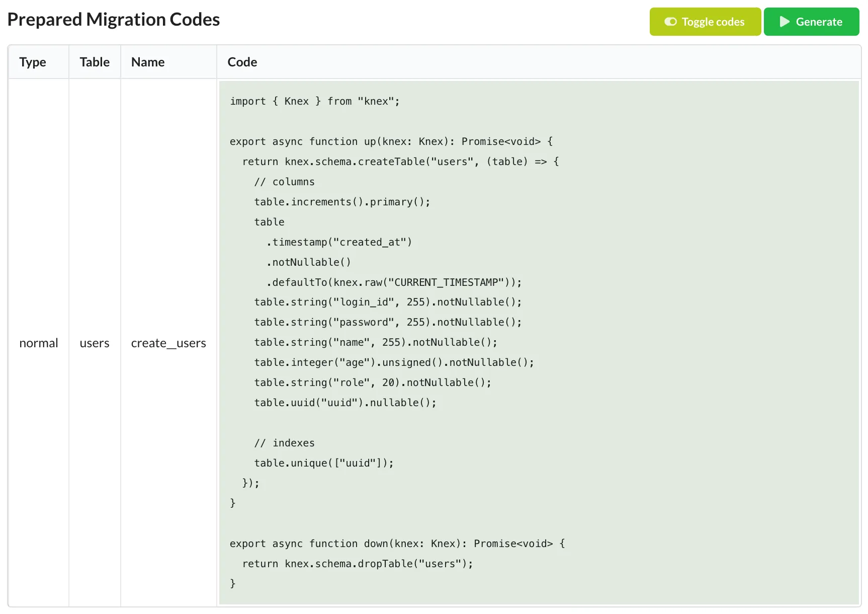The height and width of the screenshot is (614, 868).
Task: Select the Code column header
Action: point(242,62)
